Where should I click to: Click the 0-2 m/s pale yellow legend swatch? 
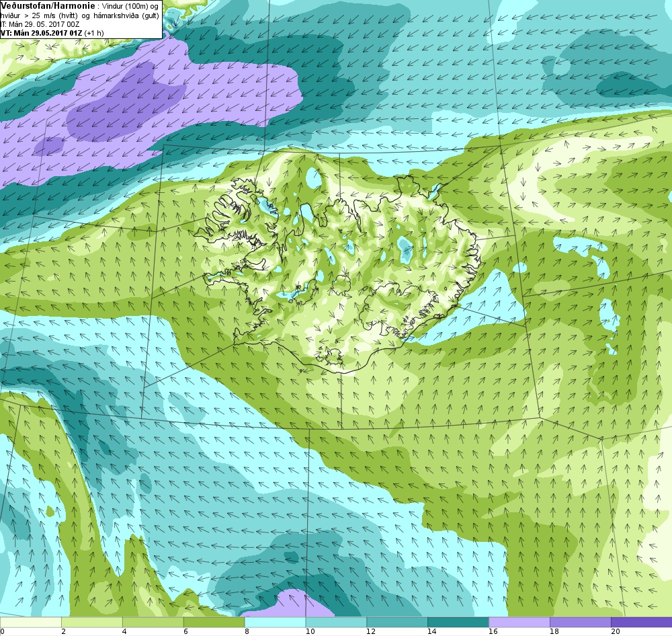point(31,622)
